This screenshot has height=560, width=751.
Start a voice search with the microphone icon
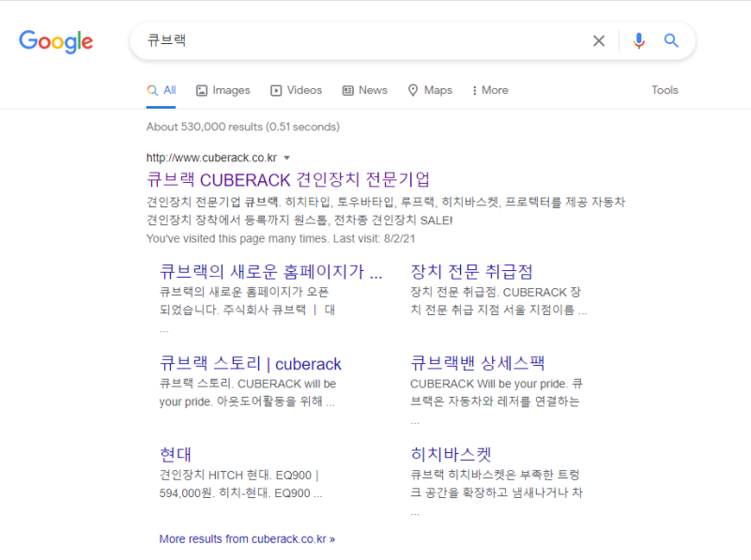point(639,40)
